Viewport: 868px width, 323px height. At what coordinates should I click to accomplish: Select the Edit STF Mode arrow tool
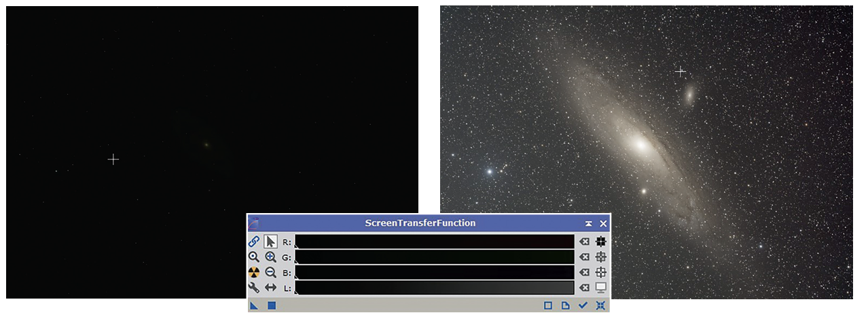pyautogui.click(x=270, y=241)
